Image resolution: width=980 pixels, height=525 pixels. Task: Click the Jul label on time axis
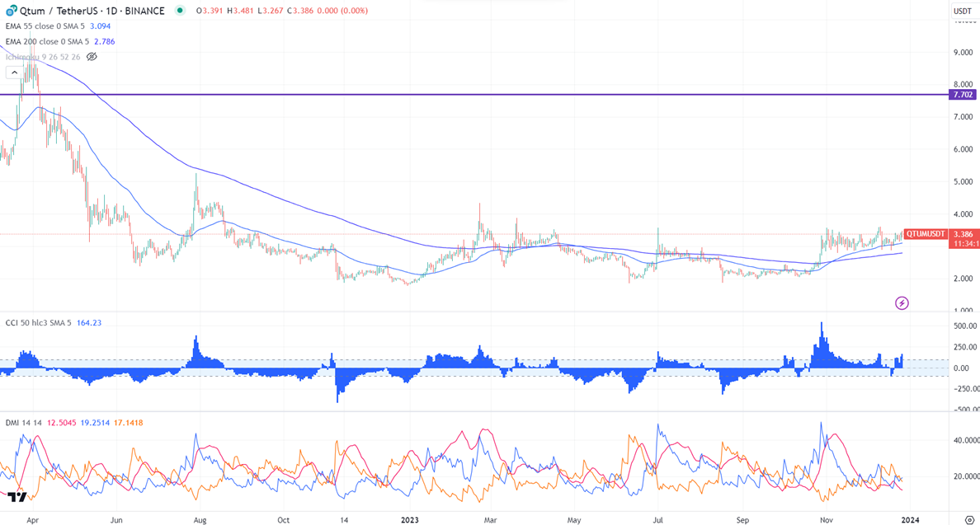point(657,519)
